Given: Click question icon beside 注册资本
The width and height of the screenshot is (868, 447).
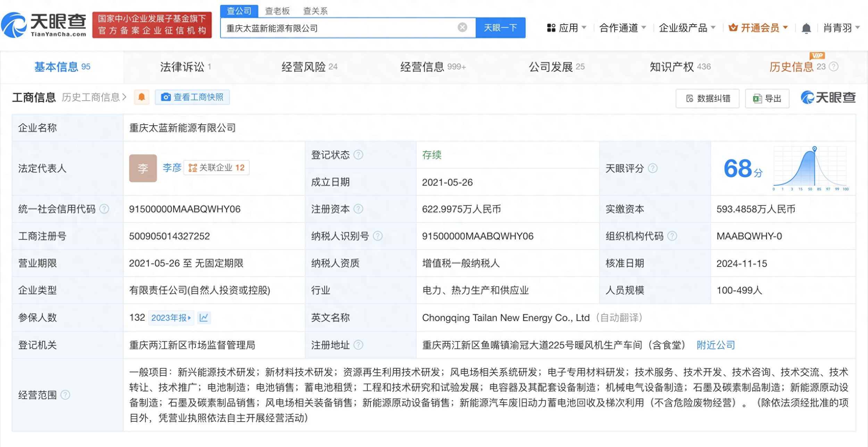Looking at the screenshot, I should tap(358, 209).
